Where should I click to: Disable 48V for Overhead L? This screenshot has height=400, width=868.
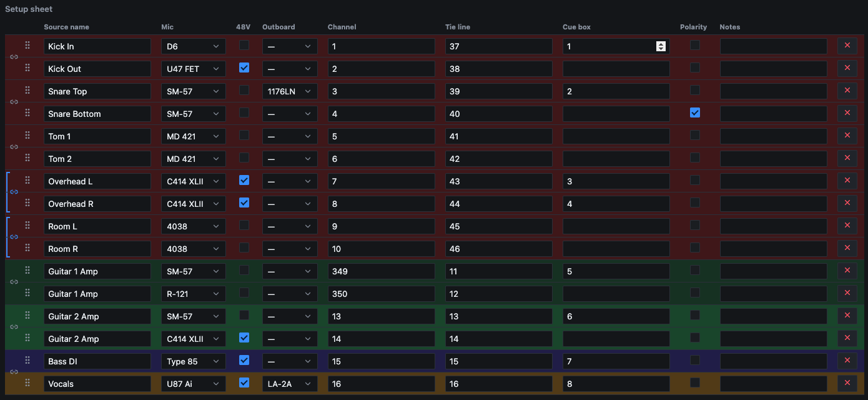coord(244,180)
